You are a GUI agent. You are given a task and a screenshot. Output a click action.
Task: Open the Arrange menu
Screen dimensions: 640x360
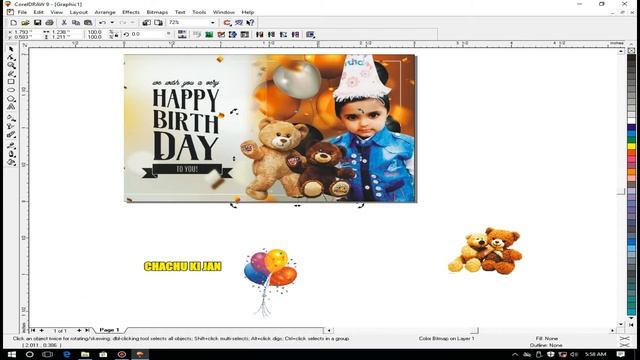coord(105,12)
